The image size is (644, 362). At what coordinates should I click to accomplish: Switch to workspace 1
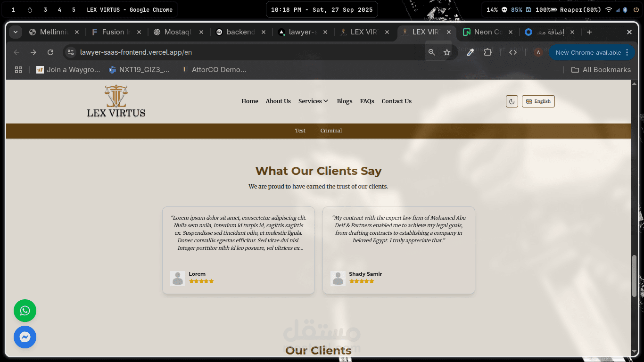pos(13,9)
